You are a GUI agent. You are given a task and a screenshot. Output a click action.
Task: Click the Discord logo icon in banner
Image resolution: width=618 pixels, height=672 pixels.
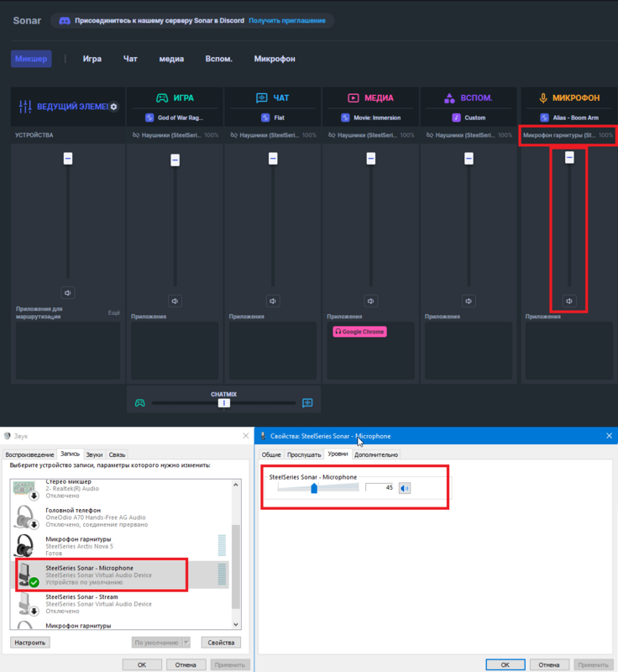click(x=65, y=20)
